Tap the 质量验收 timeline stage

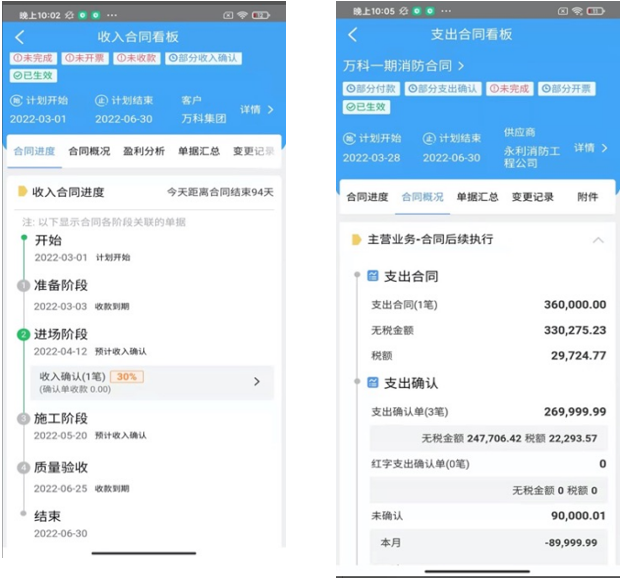(x=61, y=467)
